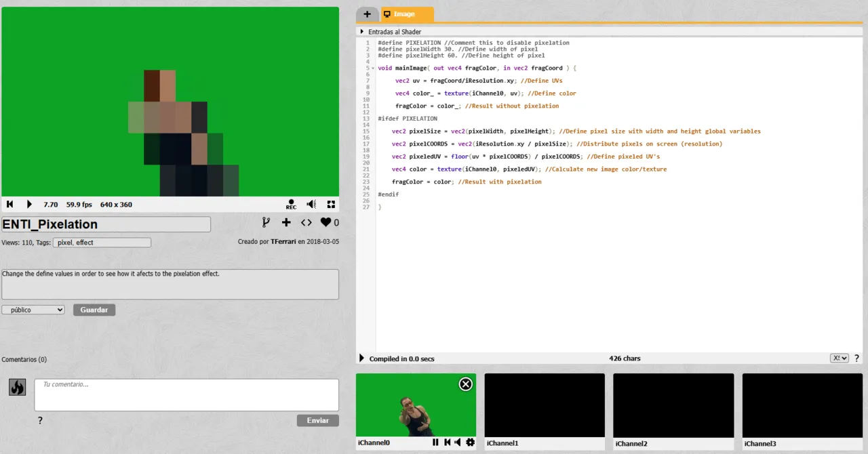Screen dimensions: 868x454
Task: Open TFerrari author profile
Action: pos(283,242)
